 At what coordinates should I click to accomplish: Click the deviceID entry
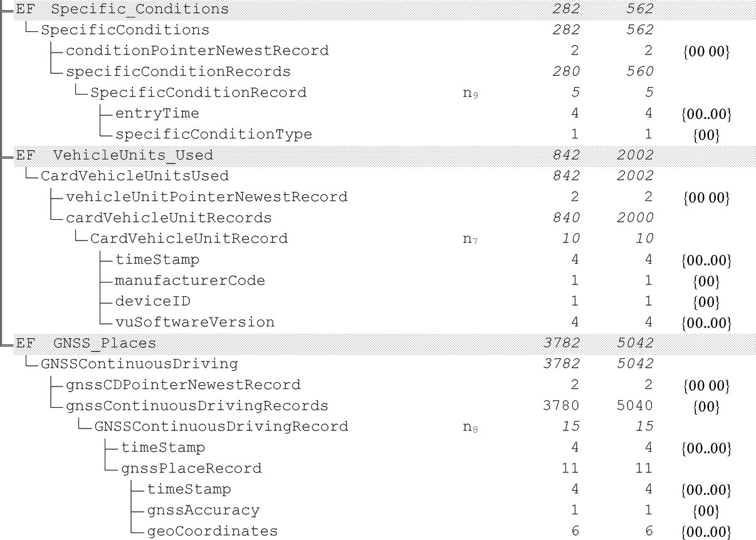click(x=153, y=301)
